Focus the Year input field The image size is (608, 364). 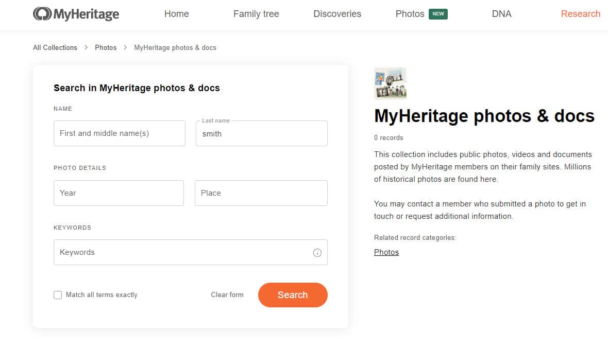119,193
